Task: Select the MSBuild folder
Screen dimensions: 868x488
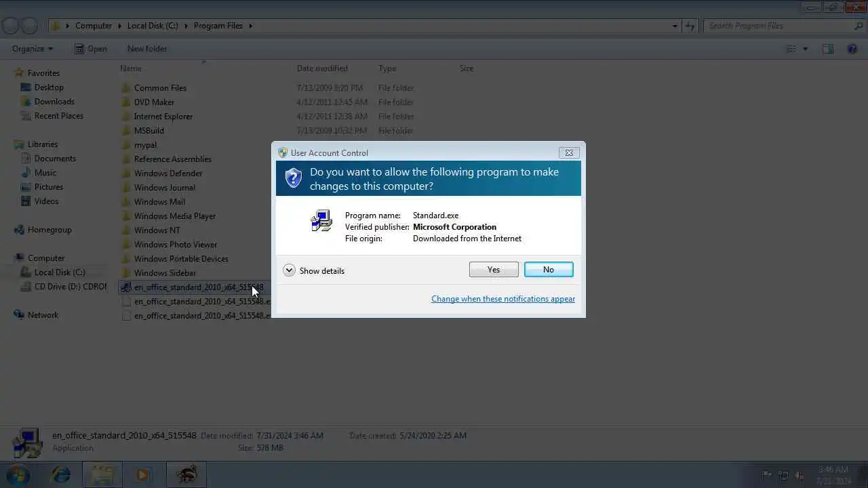Action: (149, 131)
